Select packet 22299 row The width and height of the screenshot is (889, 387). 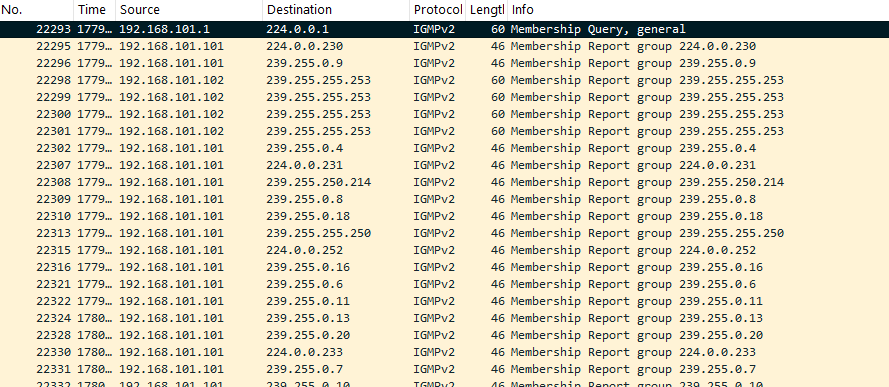444,97
